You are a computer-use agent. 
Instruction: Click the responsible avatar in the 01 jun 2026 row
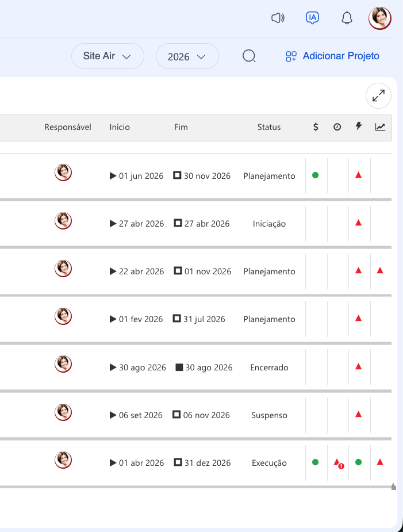[63, 173]
